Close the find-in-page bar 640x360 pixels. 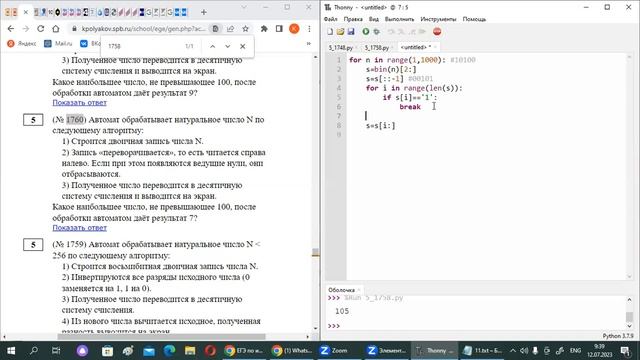pyautogui.click(x=243, y=46)
